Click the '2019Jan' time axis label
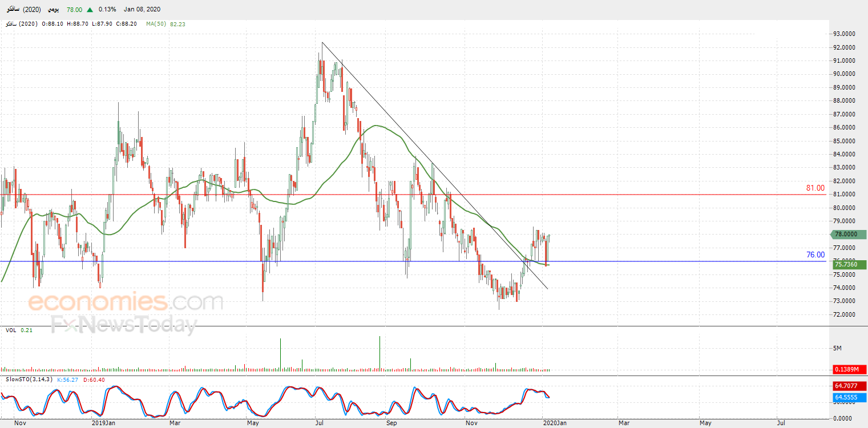The width and height of the screenshot is (868, 428). pos(103,423)
